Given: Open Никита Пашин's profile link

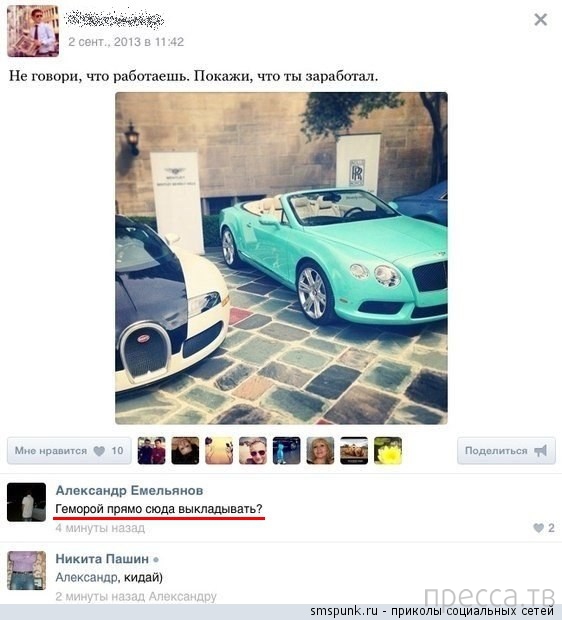Looking at the screenshot, I should [102, 559].
